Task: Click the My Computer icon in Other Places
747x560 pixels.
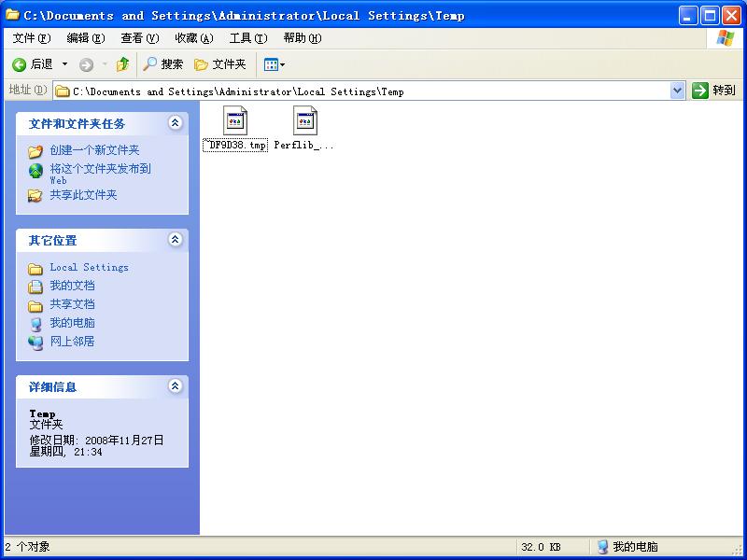Action: coord(35,324)
